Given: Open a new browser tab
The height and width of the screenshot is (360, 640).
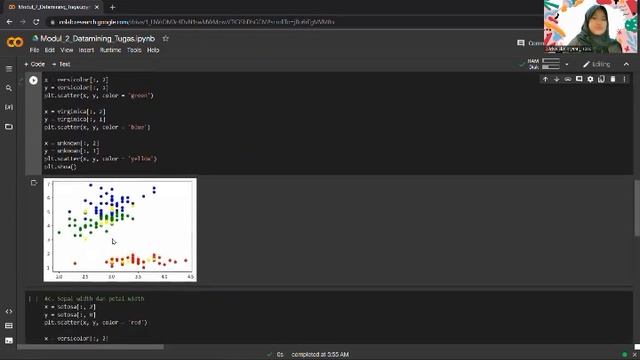Looking at the screenshot, I should point(112,7).
